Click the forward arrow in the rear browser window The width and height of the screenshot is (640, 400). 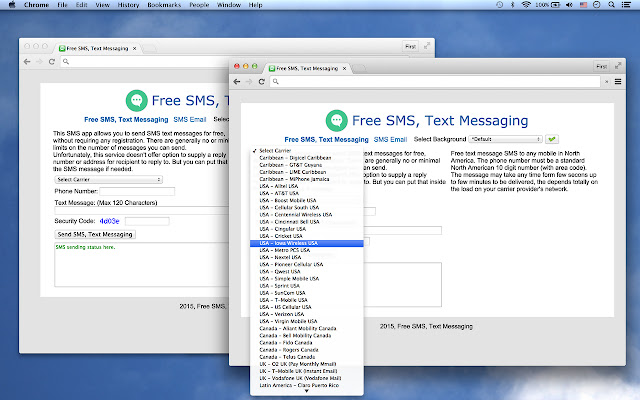click(39, 62)
